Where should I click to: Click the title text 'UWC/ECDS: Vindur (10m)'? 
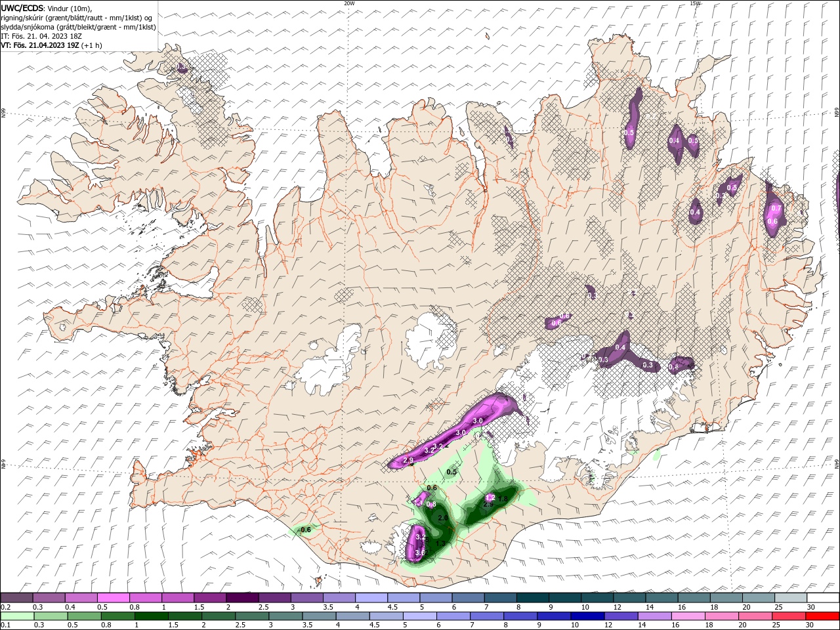pos(47,8)
